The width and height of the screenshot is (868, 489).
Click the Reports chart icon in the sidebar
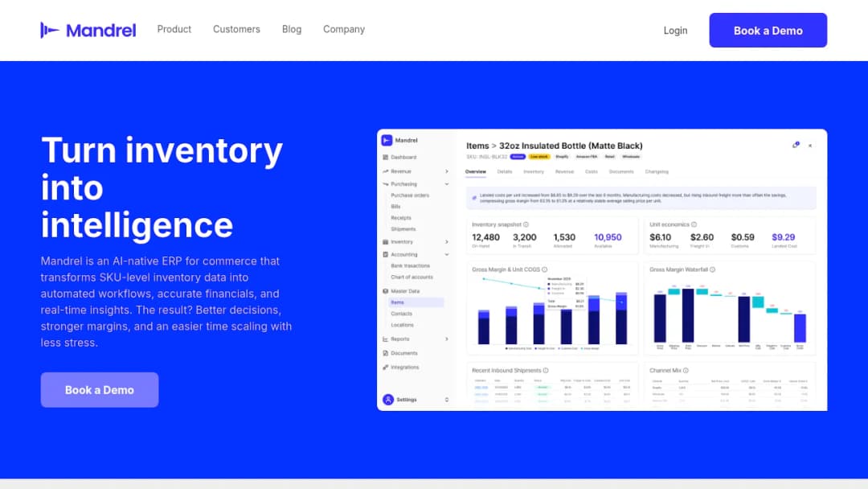pos(385,339)
